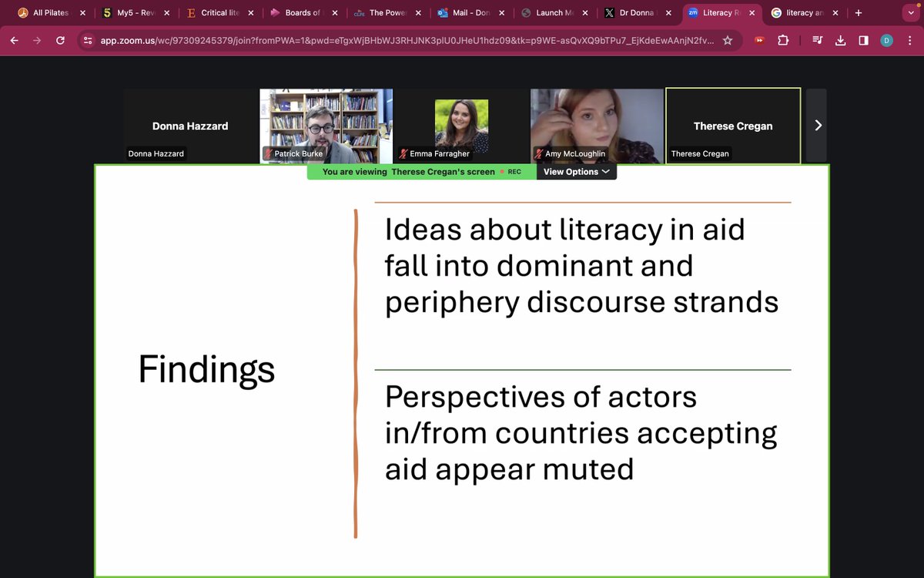Image resolution: width=924 pixels, height=578 pixels.
Task: Close the Boards of tab
Action: (x=334, y=12)
